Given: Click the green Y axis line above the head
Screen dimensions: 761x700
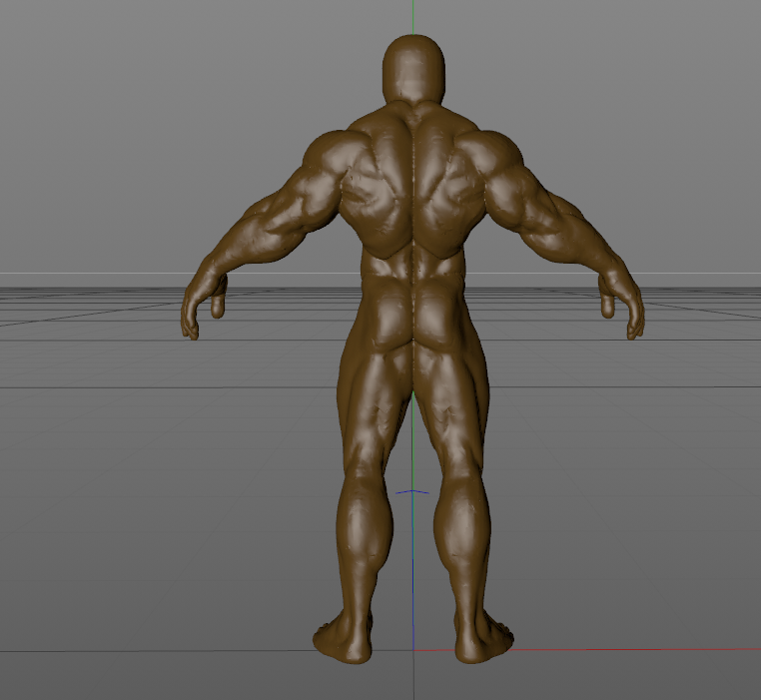Looking at the screenshot, I should tap(413, 18).
